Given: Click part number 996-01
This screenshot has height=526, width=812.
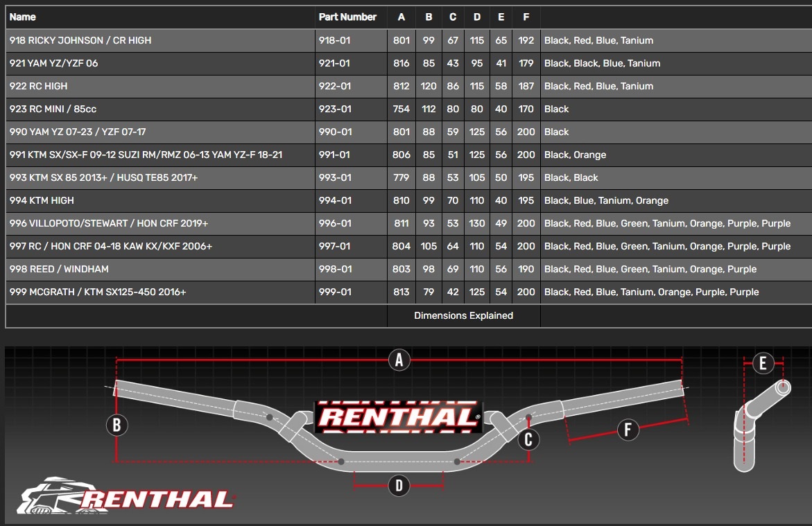Looking at the screenshot, I should pos(335,223).
